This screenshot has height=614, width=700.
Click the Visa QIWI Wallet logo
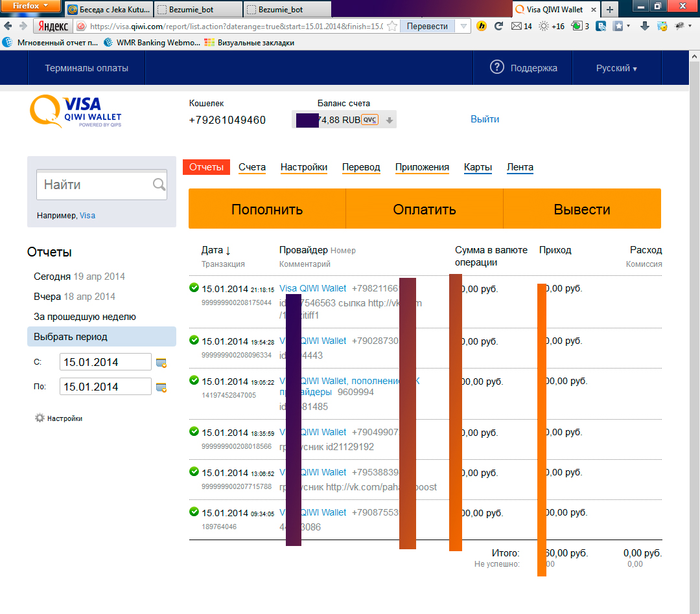pyautogui.click(x=75, y=111)
